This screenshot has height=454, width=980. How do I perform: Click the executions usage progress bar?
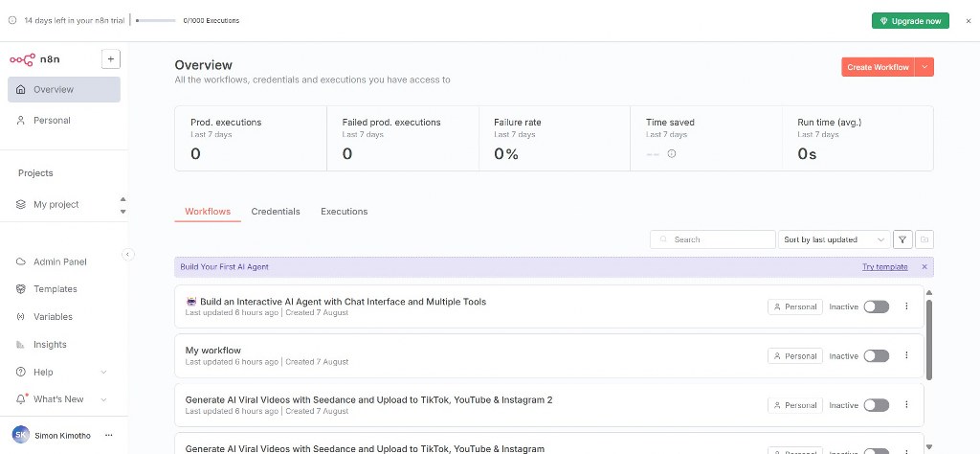pyautogui.click(x=156, y=21)
